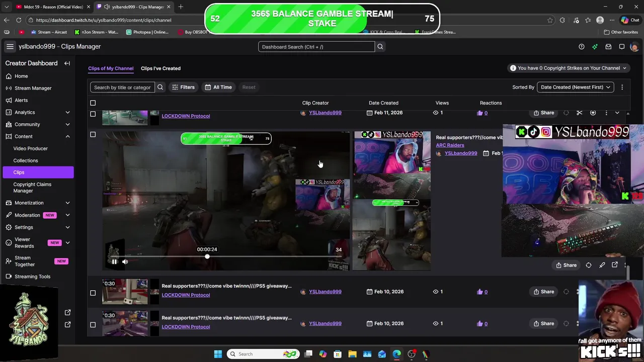
Task: Mute the clip preview volume
Action: pyautogui.click(x=125, y=261)
